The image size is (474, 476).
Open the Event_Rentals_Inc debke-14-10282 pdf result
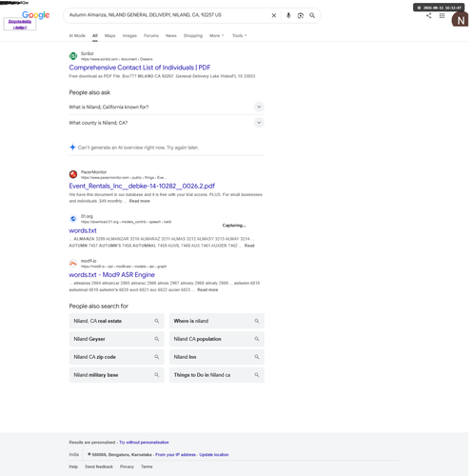[x=142, y=186]
